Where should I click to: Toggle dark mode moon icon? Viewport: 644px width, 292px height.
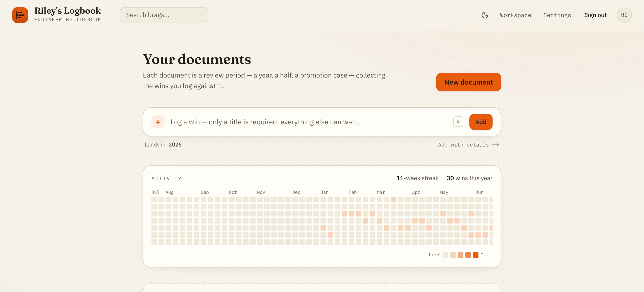(485, 15)
